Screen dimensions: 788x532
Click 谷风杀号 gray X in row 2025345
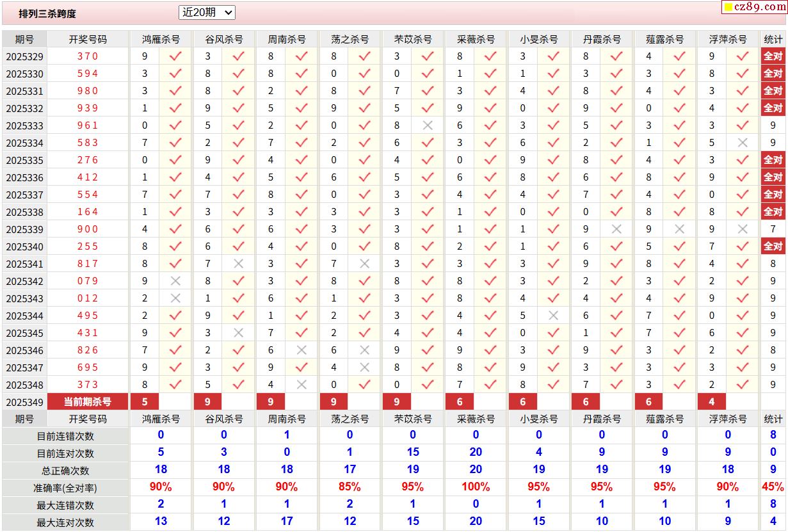click(x=238, y=333)
